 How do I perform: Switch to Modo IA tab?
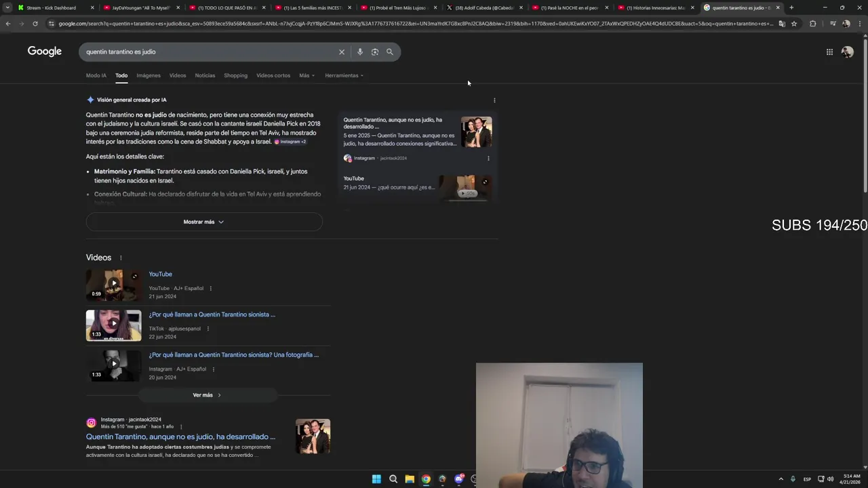(x=96, y=75)
